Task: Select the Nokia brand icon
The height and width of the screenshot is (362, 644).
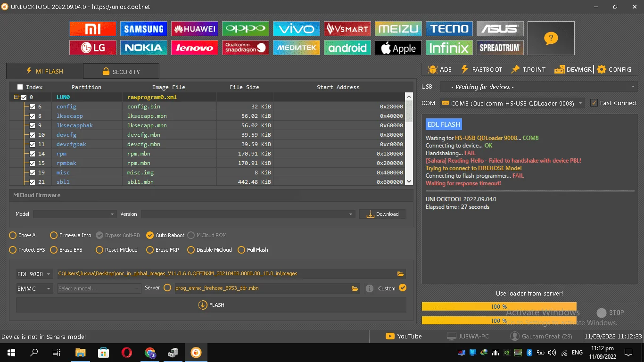Action: [144, 48]
